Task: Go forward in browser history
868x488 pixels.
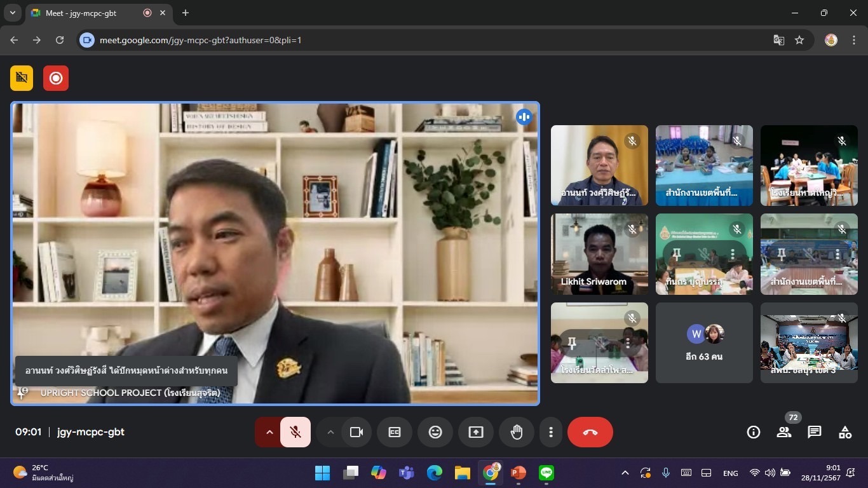Action: (37, 40)
